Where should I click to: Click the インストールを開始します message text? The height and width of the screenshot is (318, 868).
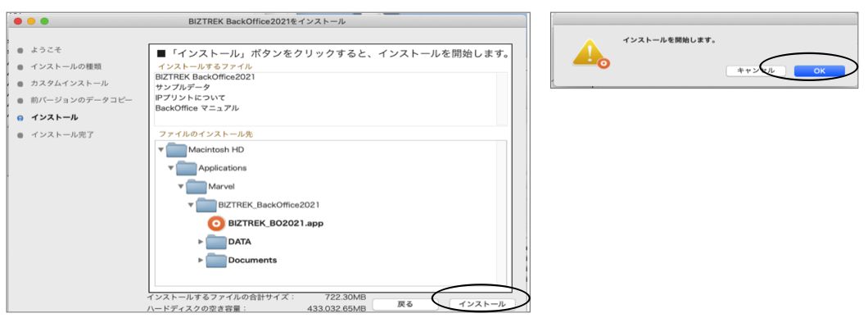tap(669, 40)
